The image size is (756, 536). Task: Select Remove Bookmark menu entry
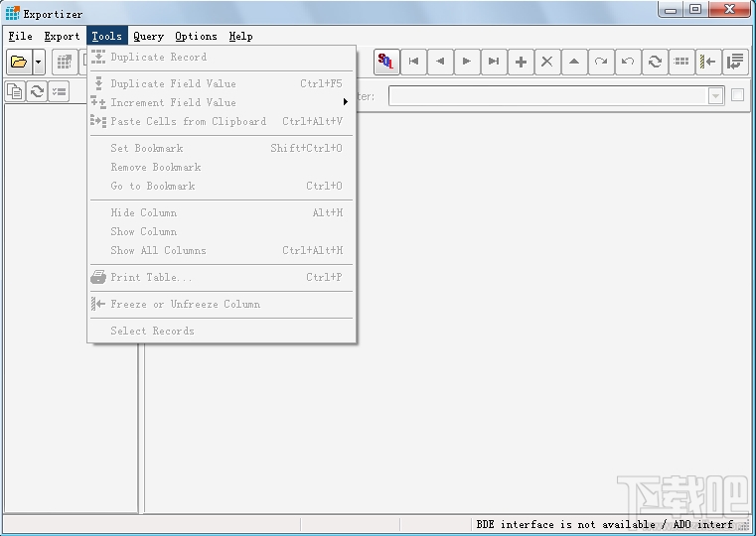click(x=222, y=167)
